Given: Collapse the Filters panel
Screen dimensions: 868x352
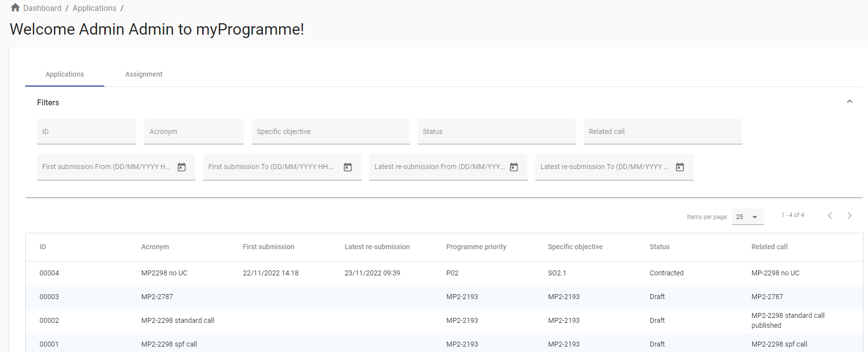Looking at the screenshot, I should click(849, 102).
